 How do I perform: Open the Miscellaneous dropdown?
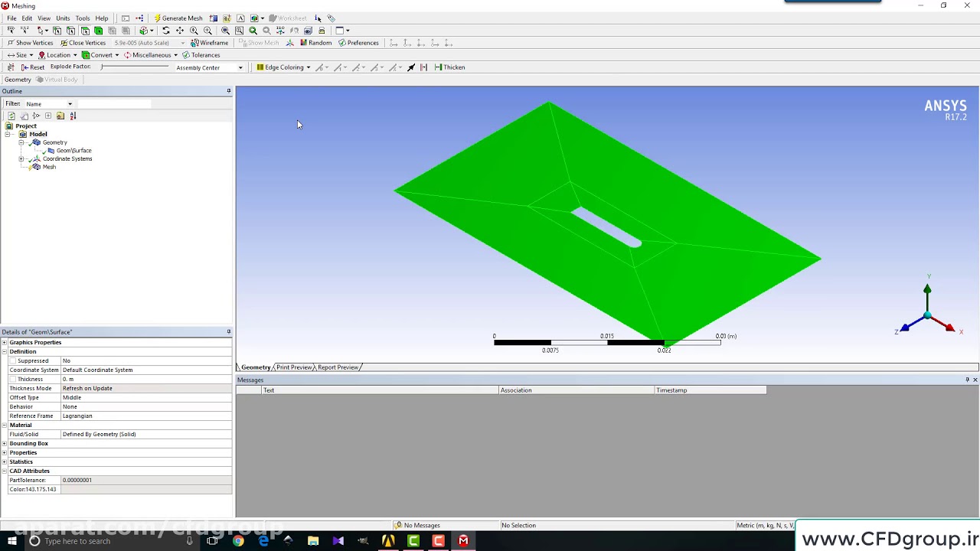click(151, 55)
